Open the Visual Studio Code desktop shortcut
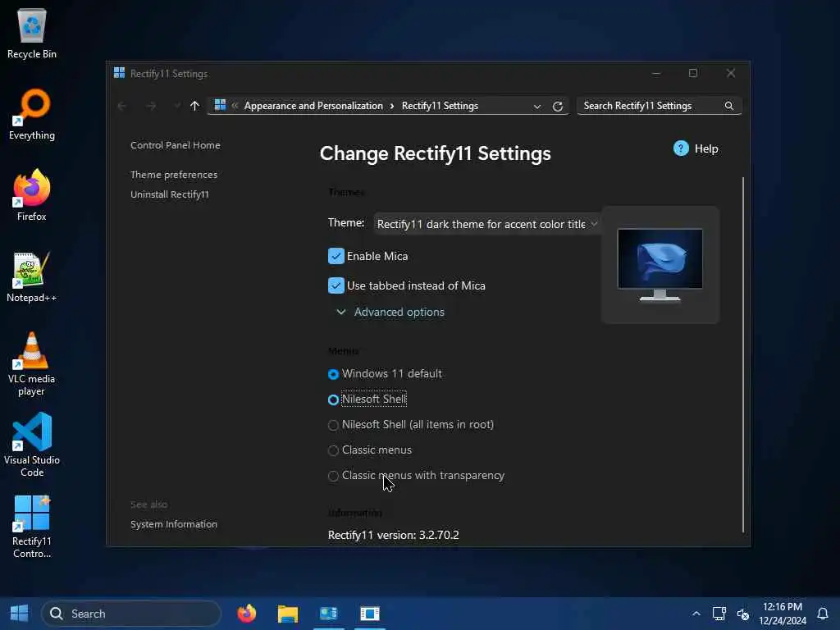This screenshot has width=840, height=630. coord(32,444)
